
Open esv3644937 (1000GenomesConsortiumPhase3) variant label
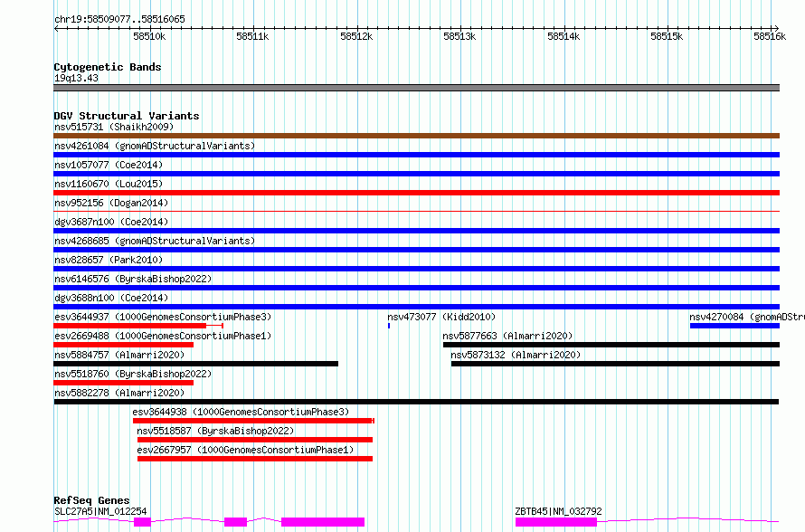click(163, 317)
